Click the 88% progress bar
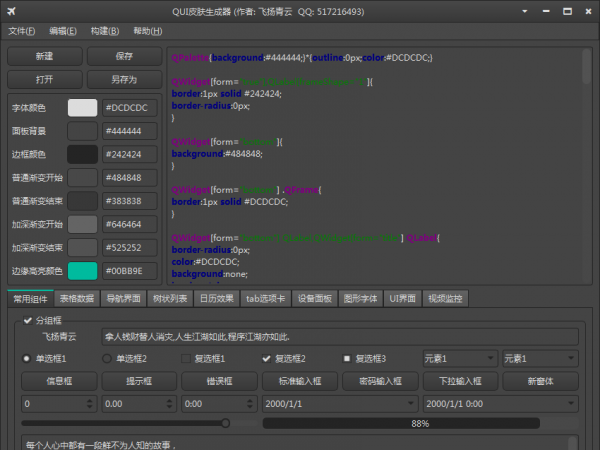 420,423
